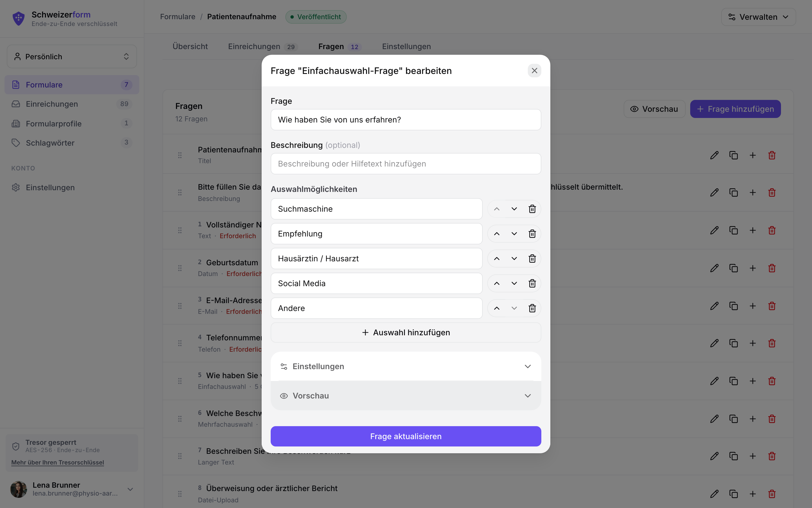
Task: Add question after Einfachauswahl row
Action: pyautogui.click(x=753, y=381)
